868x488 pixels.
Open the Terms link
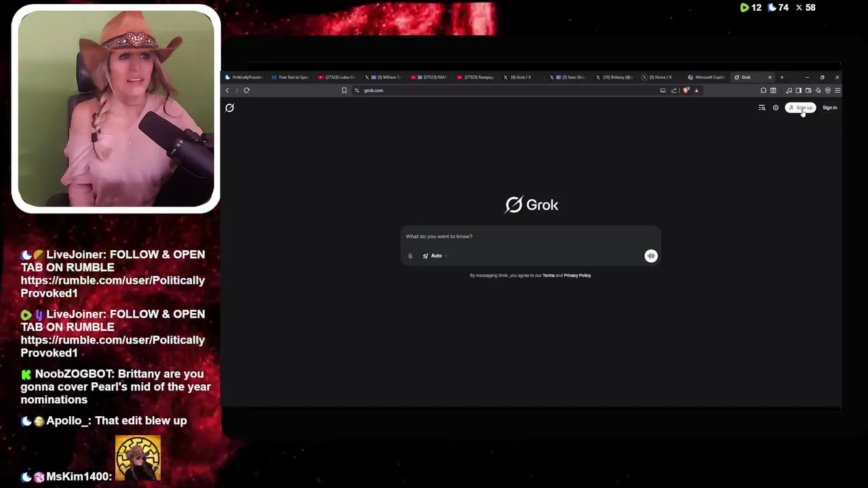[x=549, y=276]
